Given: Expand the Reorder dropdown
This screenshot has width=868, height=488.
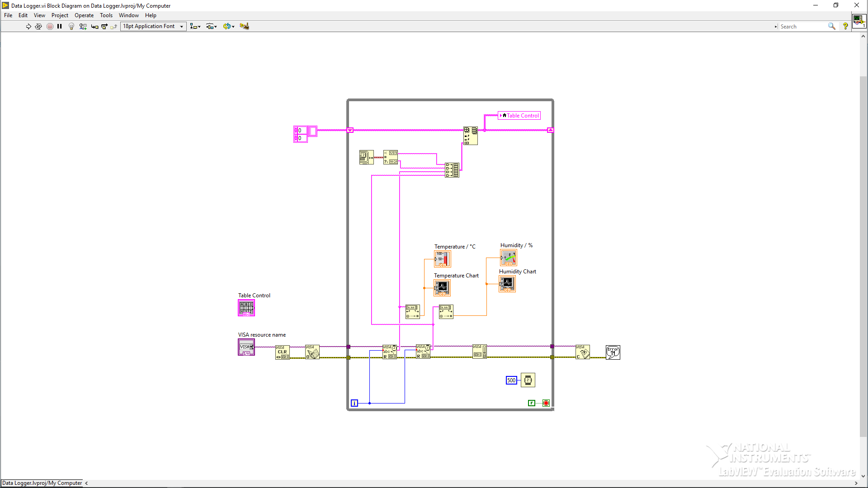Looking at the screenshot, I should click(229, 26).
